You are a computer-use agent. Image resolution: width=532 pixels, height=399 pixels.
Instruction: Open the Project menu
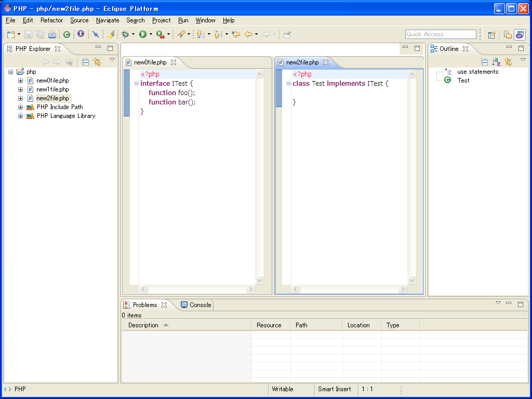click(161, 20)
